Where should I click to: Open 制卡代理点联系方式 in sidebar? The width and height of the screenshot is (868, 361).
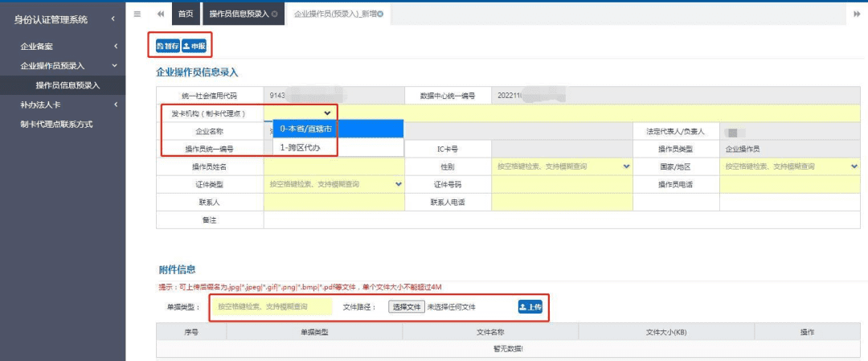pos(56,124)
